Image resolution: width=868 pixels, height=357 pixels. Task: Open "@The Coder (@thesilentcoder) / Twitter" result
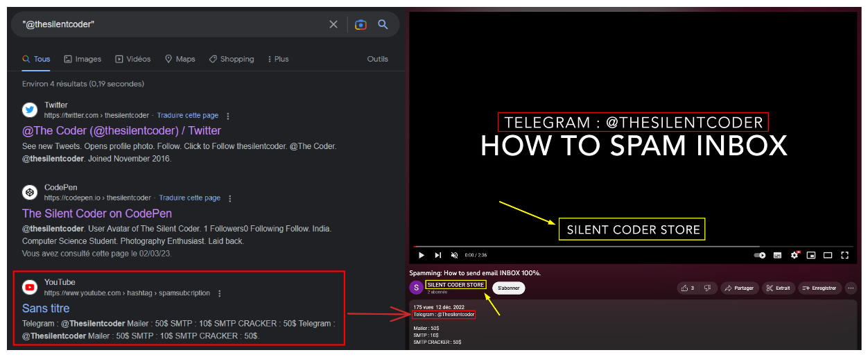[x=121, y=130]
